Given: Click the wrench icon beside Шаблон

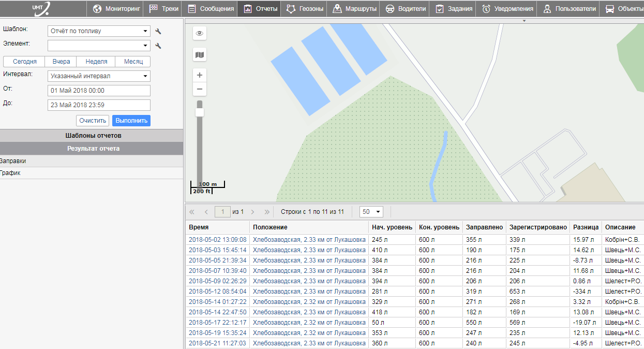Looking at the screenshot, I should click(158, 31).
